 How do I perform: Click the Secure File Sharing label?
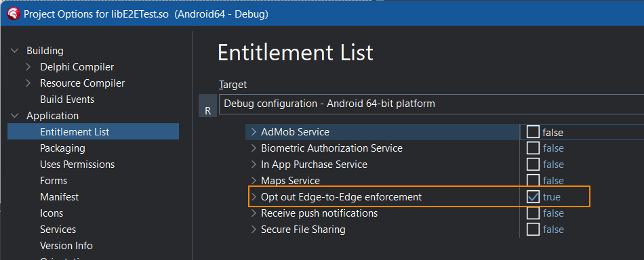pos(303,230)
